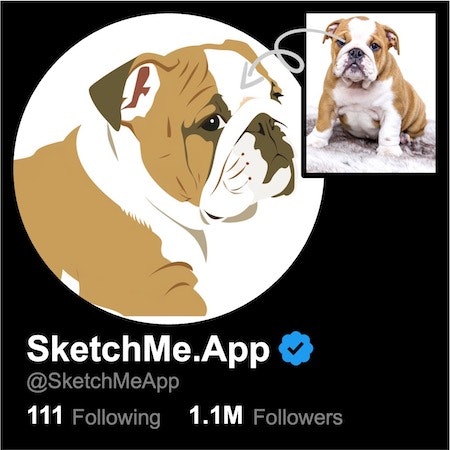Open the 1.1M followers count
450x450 pixels.
(216, 415)
